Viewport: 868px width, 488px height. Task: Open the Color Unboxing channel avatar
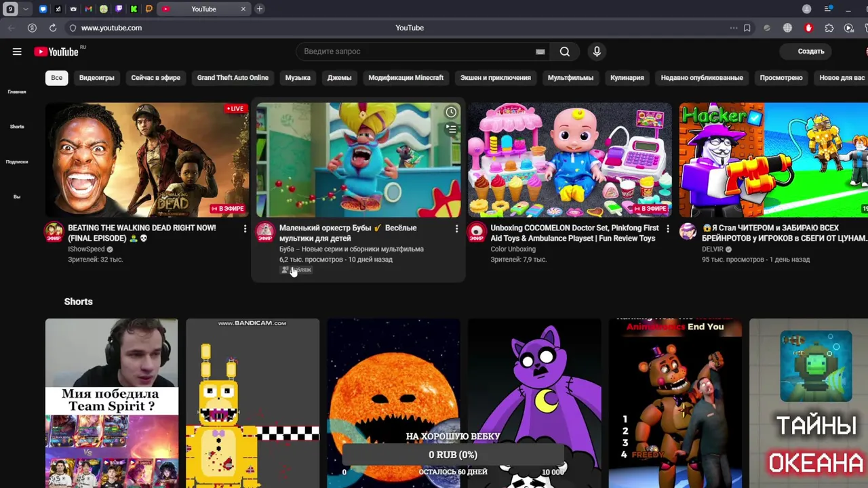pos(477,232)
